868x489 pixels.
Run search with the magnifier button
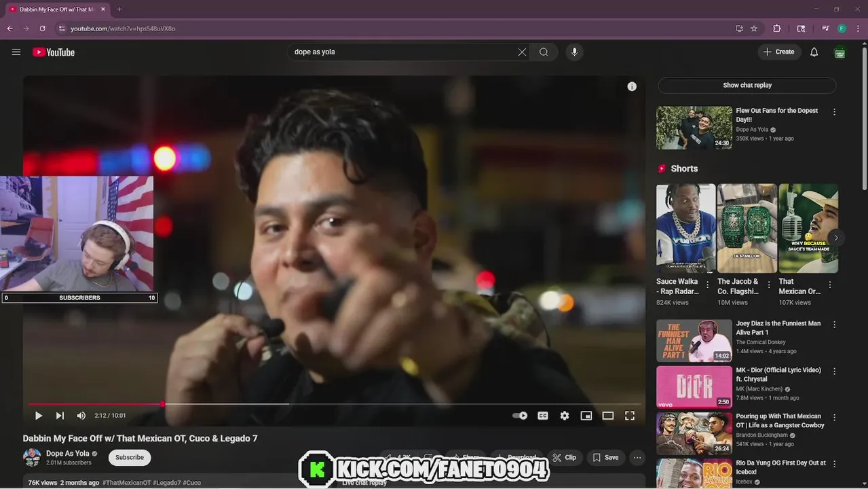pyautogui.click(x=544, y=52)
